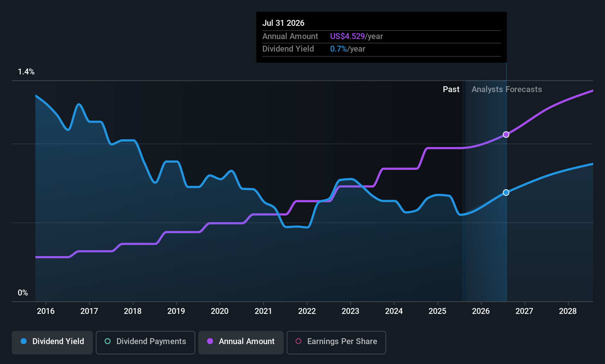Toggle the Dividend Yield legend button

pyautogui.click(x=52, y=342)
